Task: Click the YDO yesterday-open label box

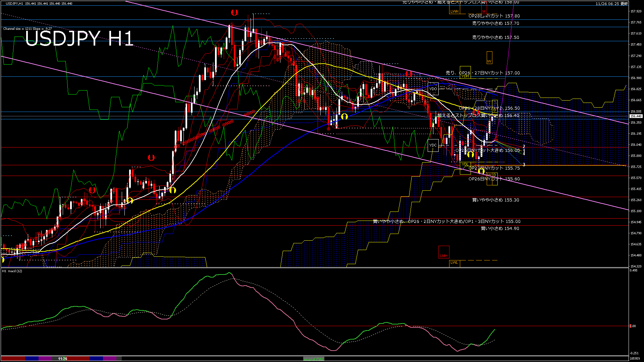Action: (433, 89)
